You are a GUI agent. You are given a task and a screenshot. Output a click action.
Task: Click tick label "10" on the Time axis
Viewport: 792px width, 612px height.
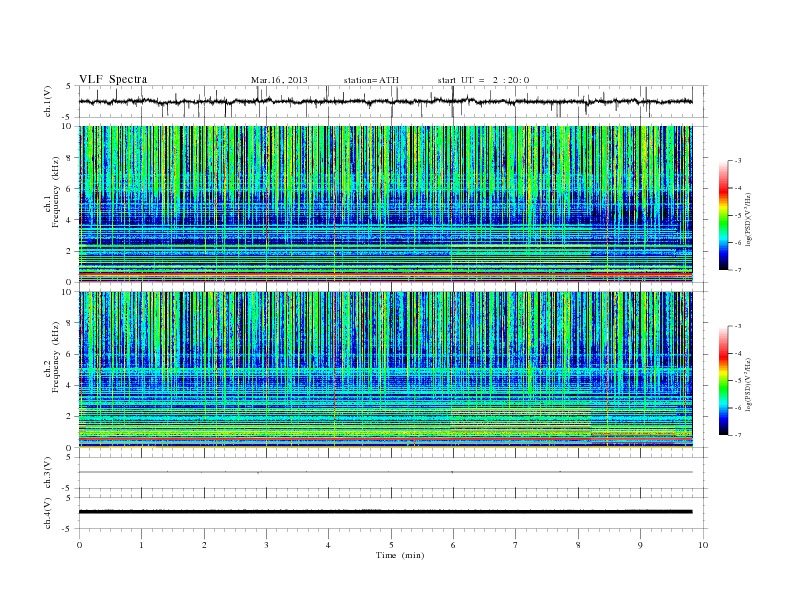(703, 545)
